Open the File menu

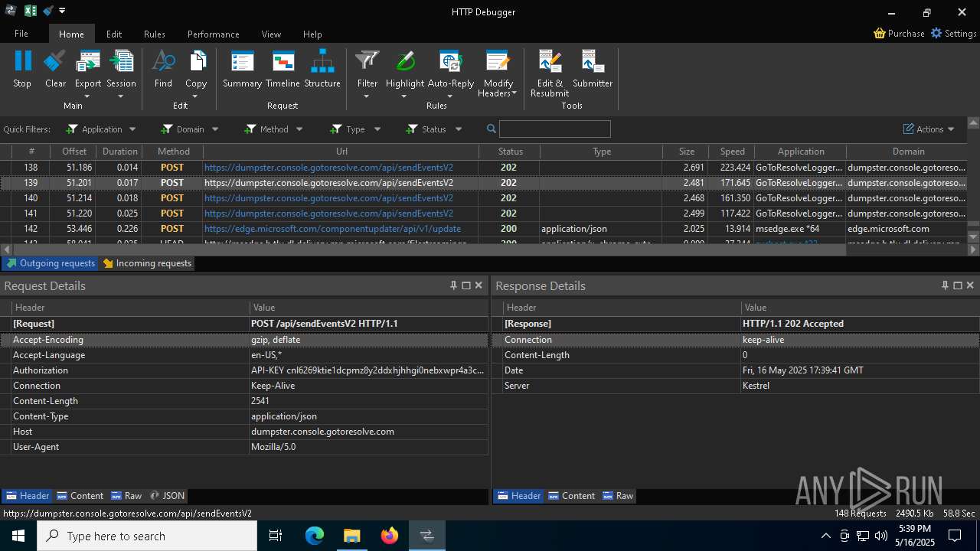pyautogui.click(x=21, y=34)
